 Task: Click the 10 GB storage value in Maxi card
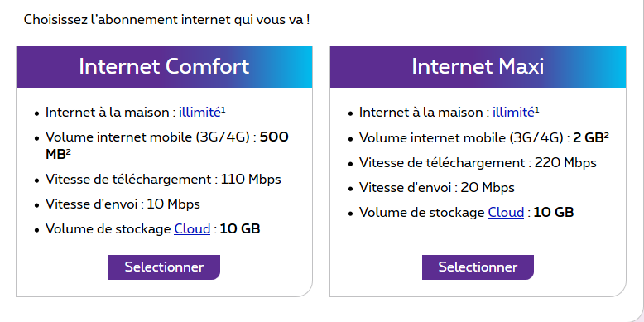(x=554, y=213)
